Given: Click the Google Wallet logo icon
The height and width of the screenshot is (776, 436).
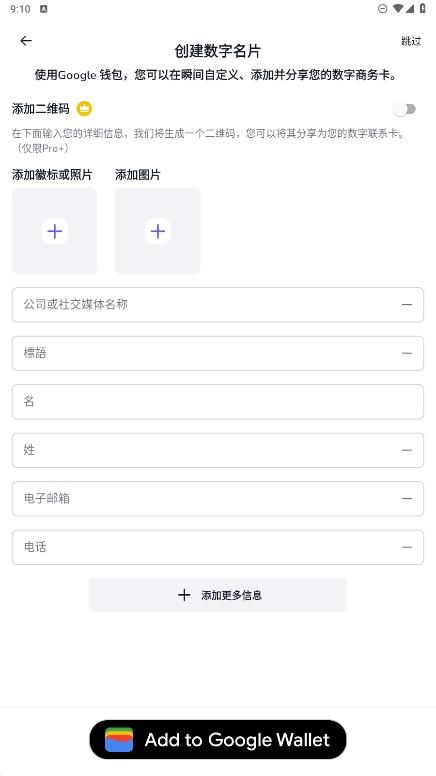Looking at the screenshot, I should [119, 739].
